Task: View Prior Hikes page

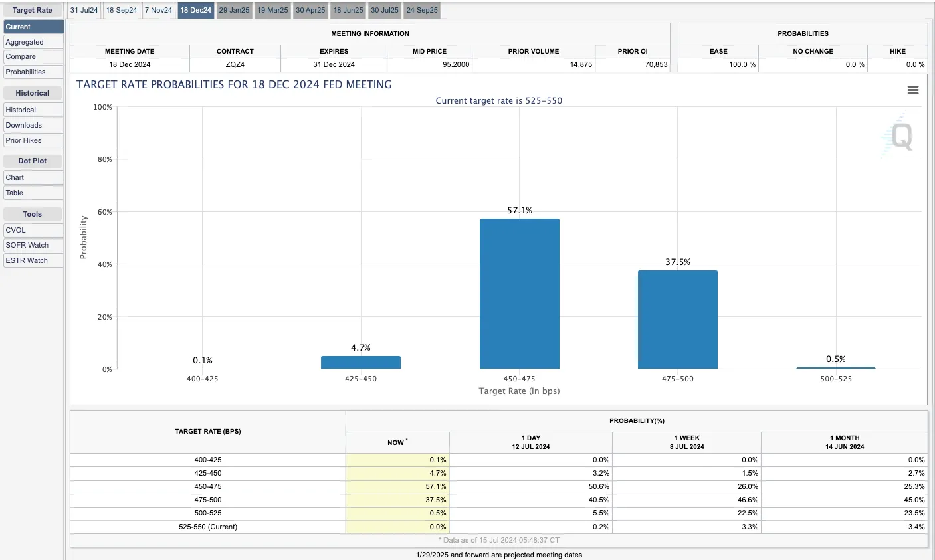Action: point(33,140)
